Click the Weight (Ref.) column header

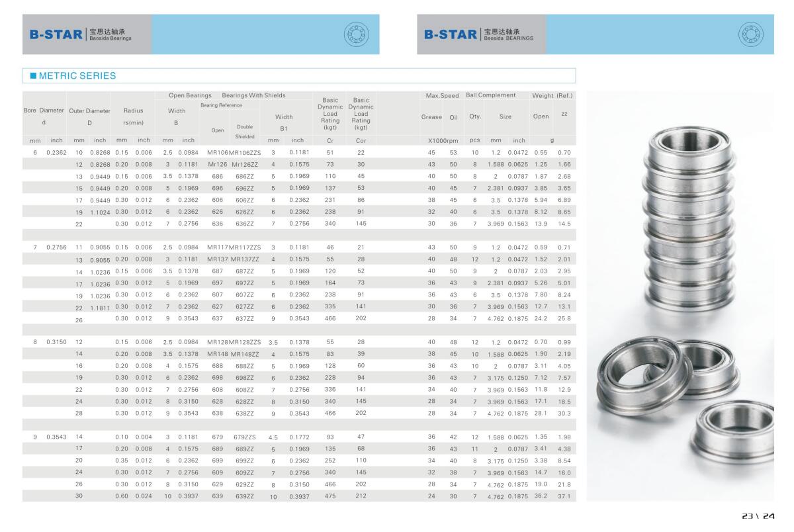(x=552, y=96)
